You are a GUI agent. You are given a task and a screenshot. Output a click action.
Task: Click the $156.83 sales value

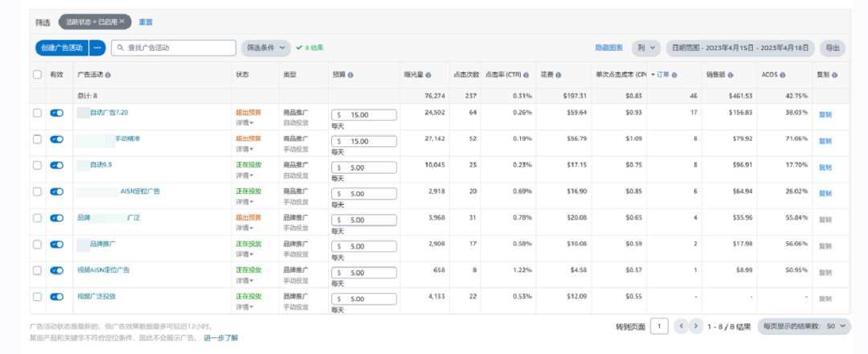point(739,113)
